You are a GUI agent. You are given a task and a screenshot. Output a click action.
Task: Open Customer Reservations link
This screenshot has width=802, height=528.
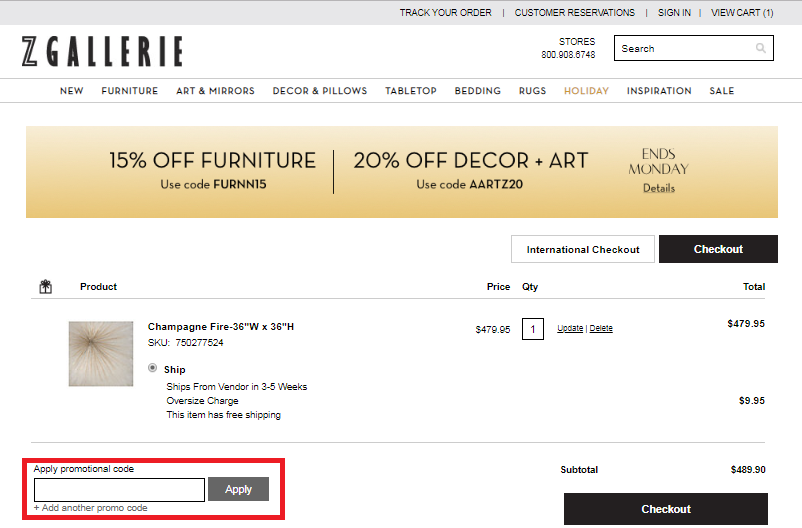pyautogui.click(x=574, y=12)
